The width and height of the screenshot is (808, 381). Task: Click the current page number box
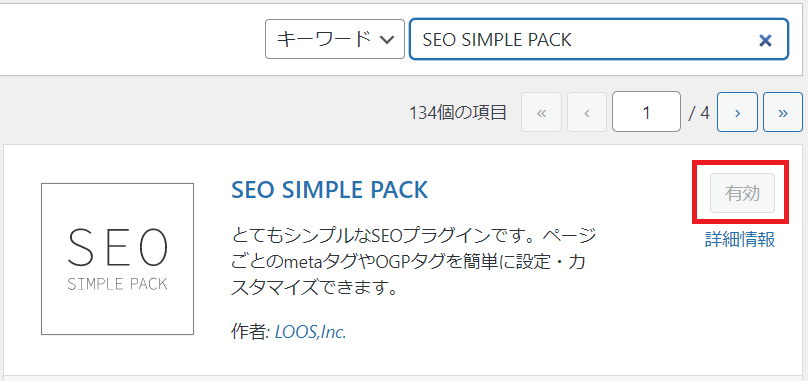coord(646,112)
